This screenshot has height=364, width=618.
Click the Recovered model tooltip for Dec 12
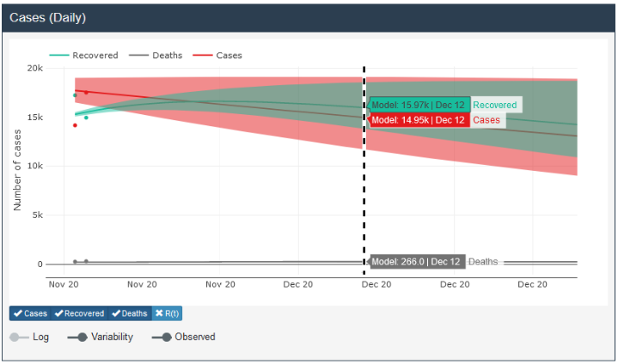click(x=419, y=105)
